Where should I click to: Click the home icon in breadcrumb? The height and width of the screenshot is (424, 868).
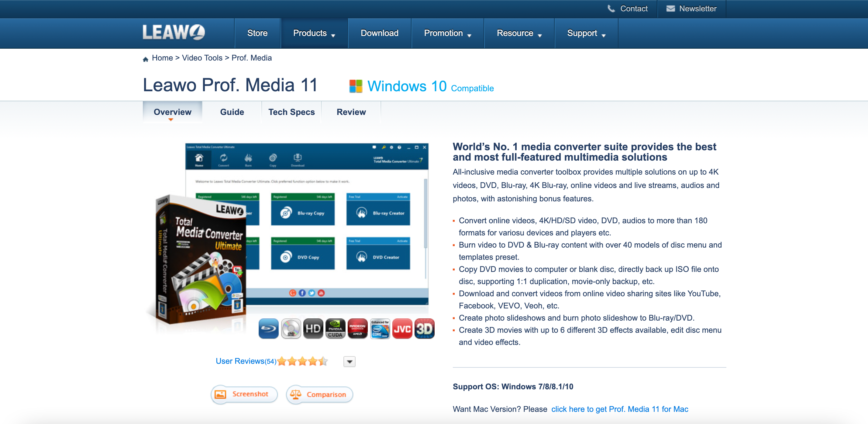coord(146,59)
